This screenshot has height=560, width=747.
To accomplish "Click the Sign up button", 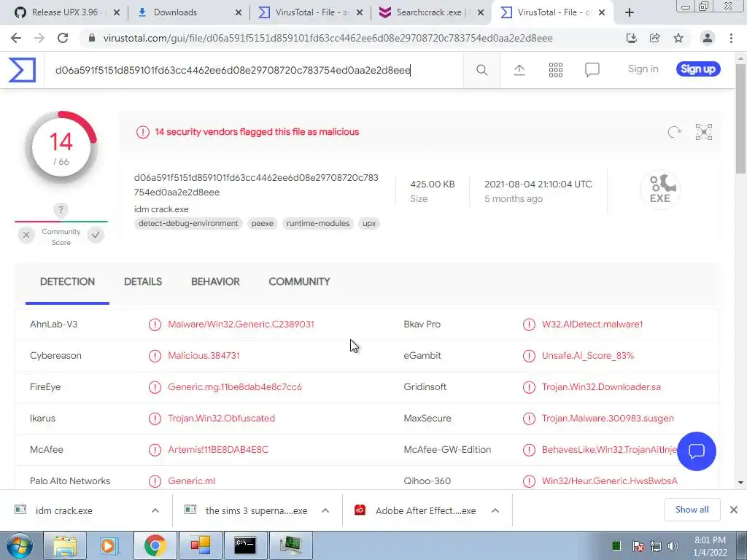I will 698,69.
